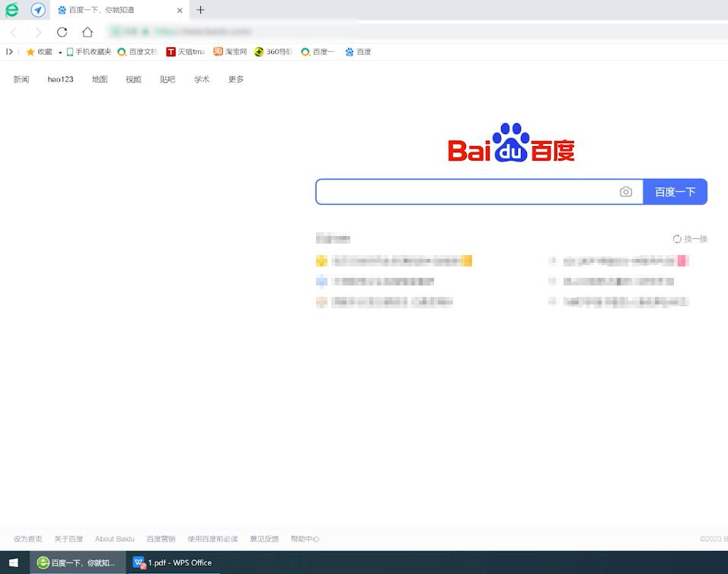The width and height of the screenshot is (728, 574).
Task: Reload the page with refresh icon
Action: pos(62,32)
